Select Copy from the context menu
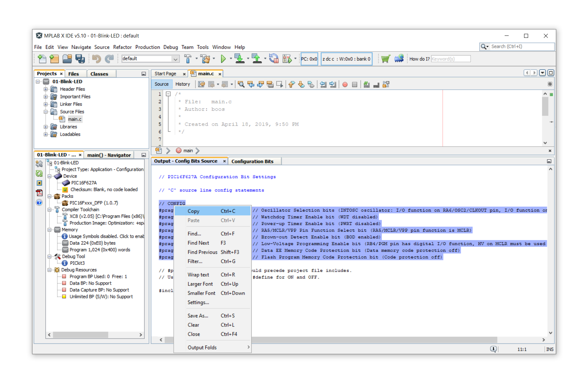The image size is (588, 384). click(x=193, y=211)
